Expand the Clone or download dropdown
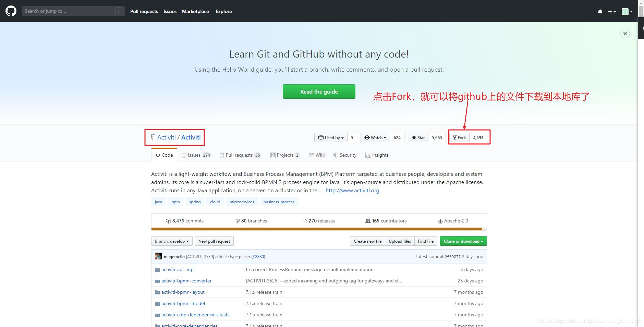This screenshot has height=327, width=644. (463, 241)
